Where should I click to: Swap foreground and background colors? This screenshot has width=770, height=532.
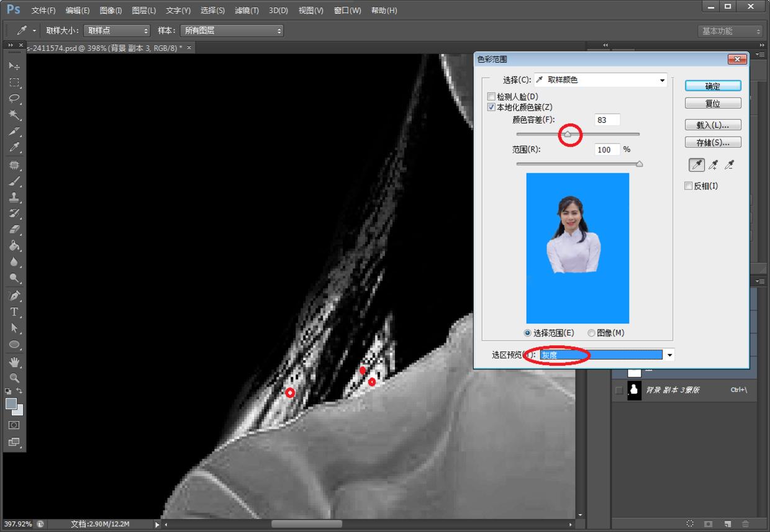tap(19, 390)
